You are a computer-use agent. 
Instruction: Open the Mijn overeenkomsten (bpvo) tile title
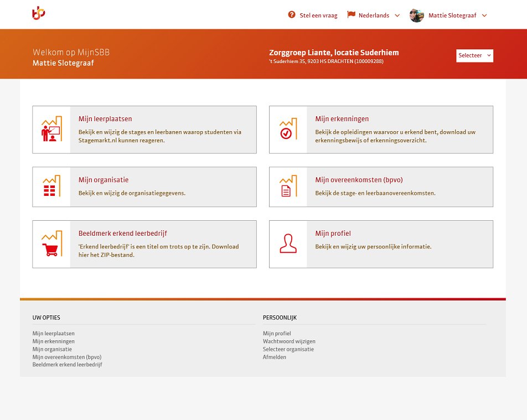[x=359, y=180]
